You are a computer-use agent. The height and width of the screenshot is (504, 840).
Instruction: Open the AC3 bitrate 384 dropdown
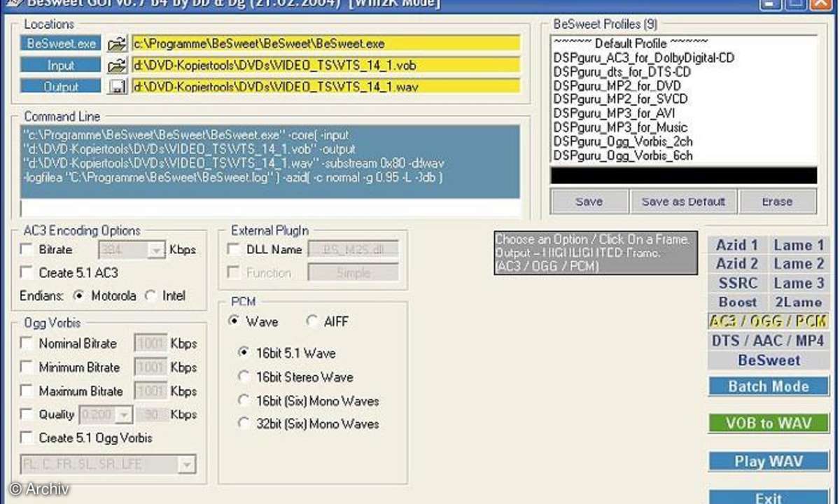point(156,249)
